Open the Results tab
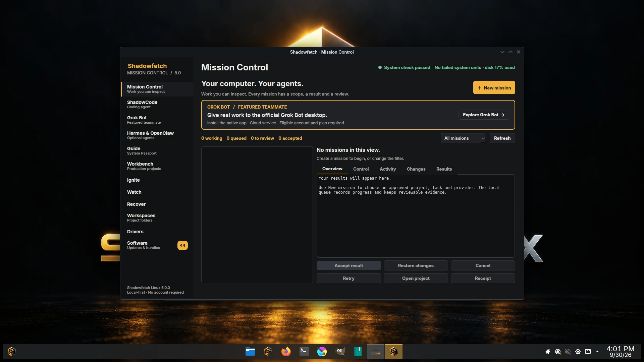Screen dimensions: 644x362 tap(444, 169)
